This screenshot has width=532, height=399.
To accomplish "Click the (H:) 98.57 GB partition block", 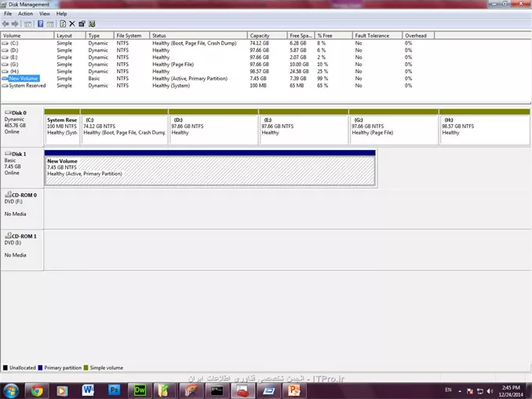I will 484,127.
